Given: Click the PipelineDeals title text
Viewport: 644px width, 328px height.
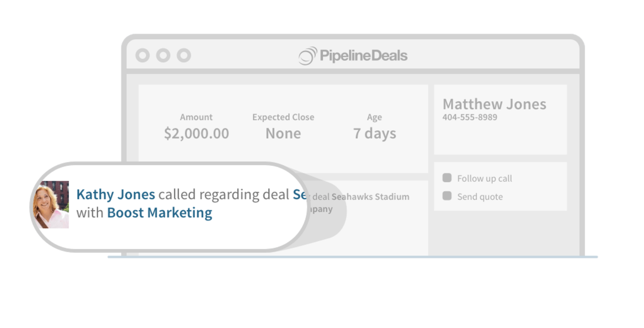Looking at the screenshot, I should tap(363, 55).
